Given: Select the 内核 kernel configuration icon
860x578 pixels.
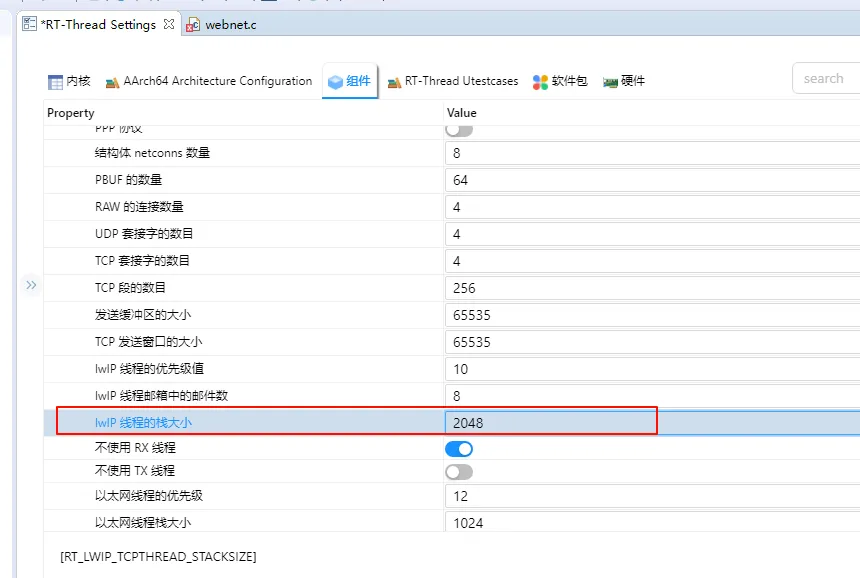Looking at the screenshot, I should [x=57, y=82].
